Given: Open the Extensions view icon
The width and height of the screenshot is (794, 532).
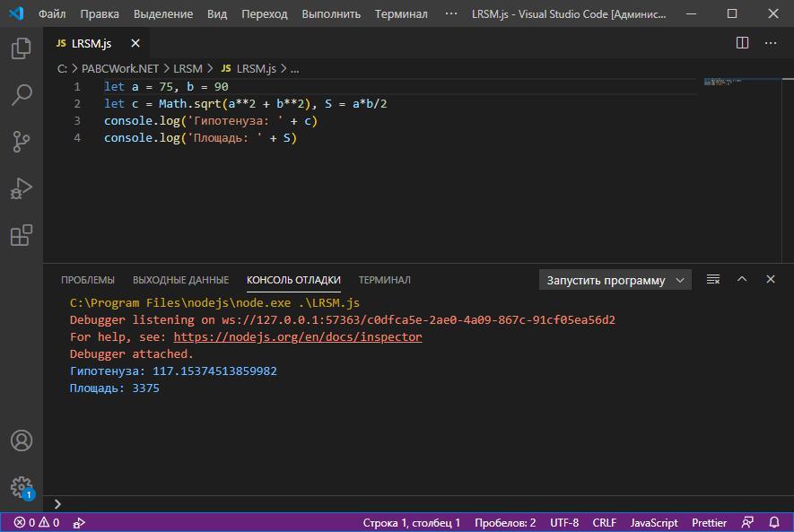Looking at the screenshot, I should click(x=21, y=235).
